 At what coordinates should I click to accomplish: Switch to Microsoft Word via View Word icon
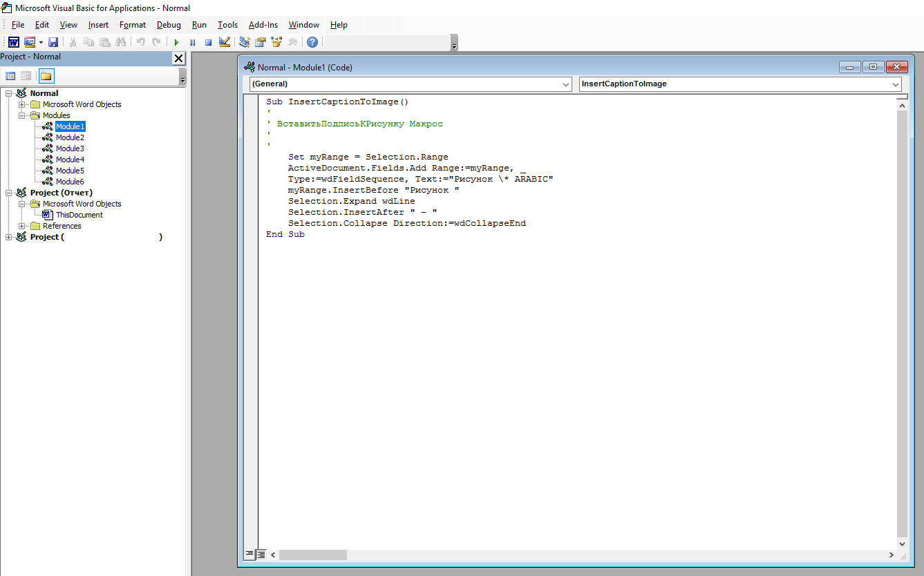tap(14, 42)
